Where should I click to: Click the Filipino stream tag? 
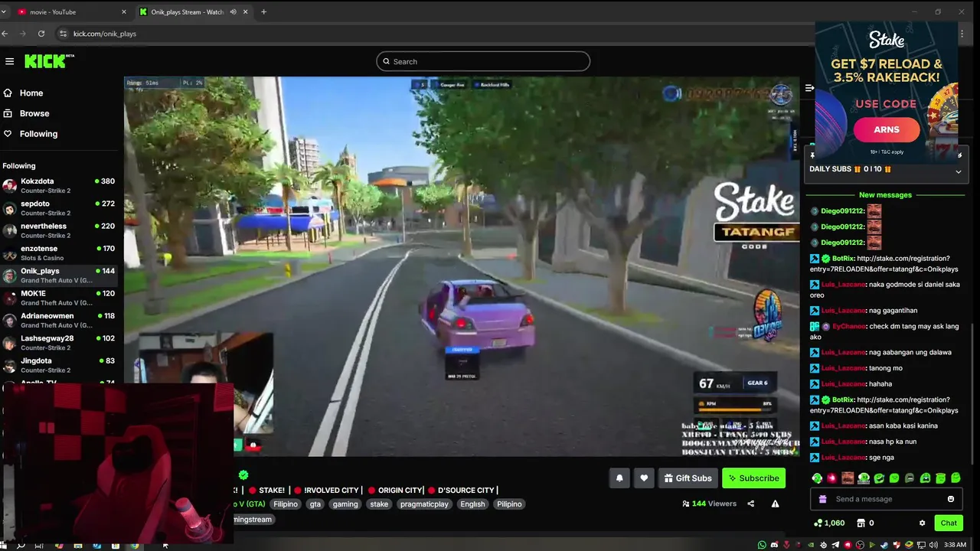tap(286, 504)
